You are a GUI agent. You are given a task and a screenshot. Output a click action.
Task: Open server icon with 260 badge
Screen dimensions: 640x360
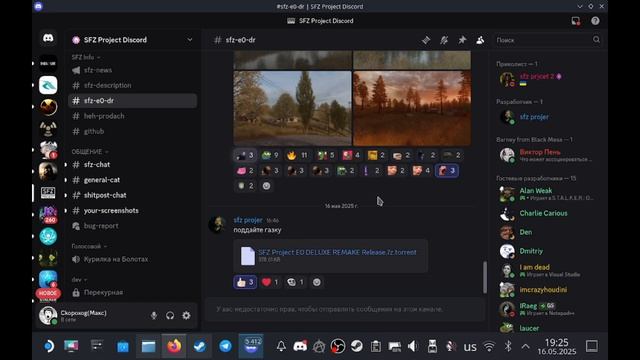pyautogui.click(x=48, y=215)
